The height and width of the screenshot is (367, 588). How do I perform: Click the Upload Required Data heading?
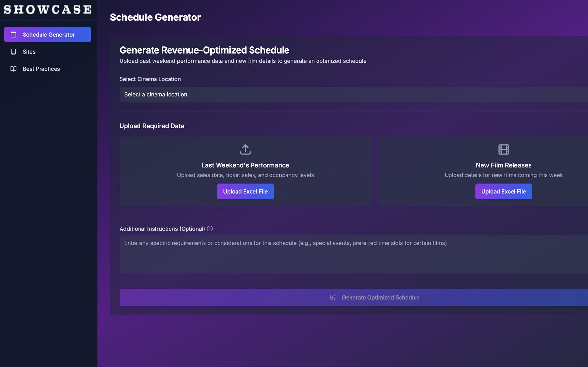pyautogui.click(x=152, y=126)
